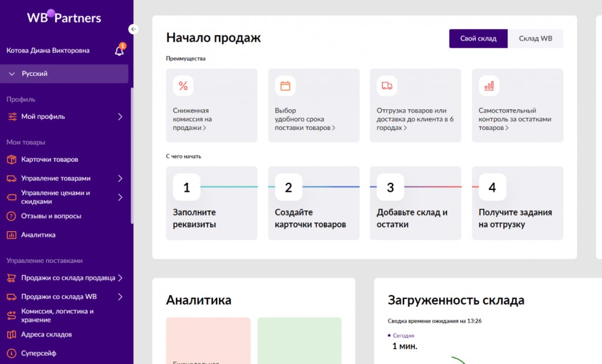602x364 pixels.
Task: Open Адреса складов menu item
Action: tap(46, 335)
